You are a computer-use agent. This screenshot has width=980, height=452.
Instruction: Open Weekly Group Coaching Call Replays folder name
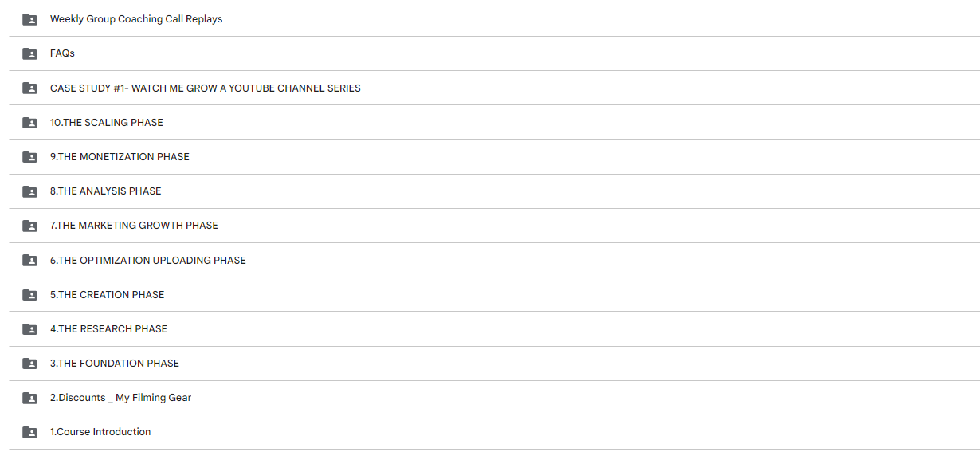136,19
